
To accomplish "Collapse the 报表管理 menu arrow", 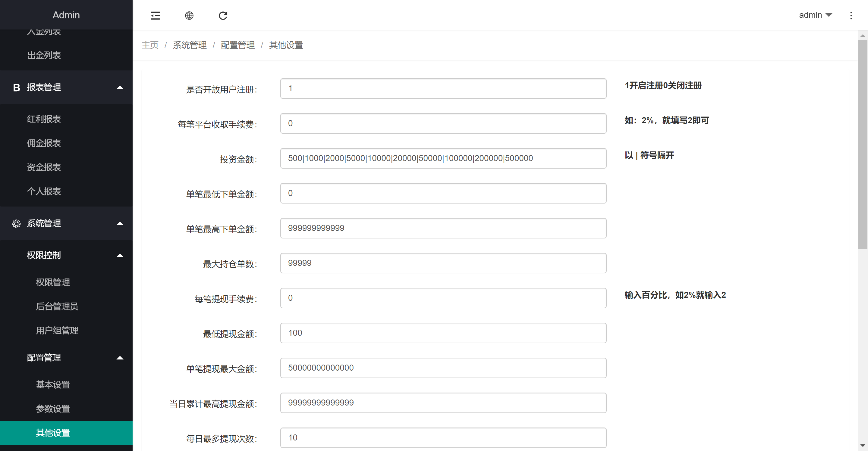I will pyautogui.click(x=120, y=88).
